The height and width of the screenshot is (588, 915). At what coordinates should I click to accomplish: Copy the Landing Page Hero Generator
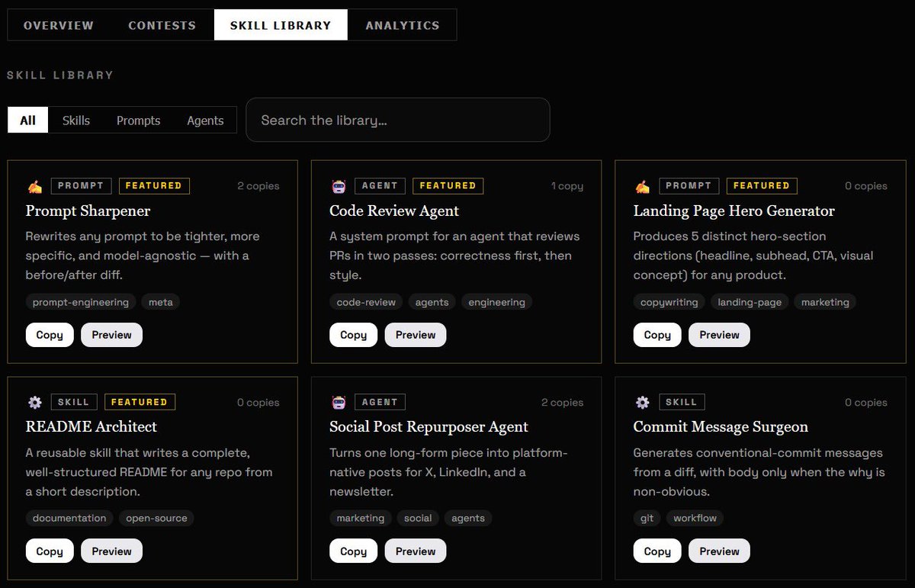tap(657, 335)
